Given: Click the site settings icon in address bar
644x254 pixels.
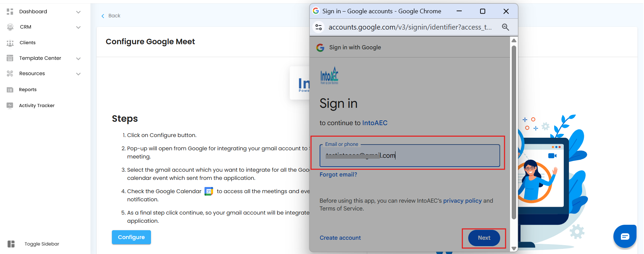Looking at the screenshot, I should click(x=319, y=27).
